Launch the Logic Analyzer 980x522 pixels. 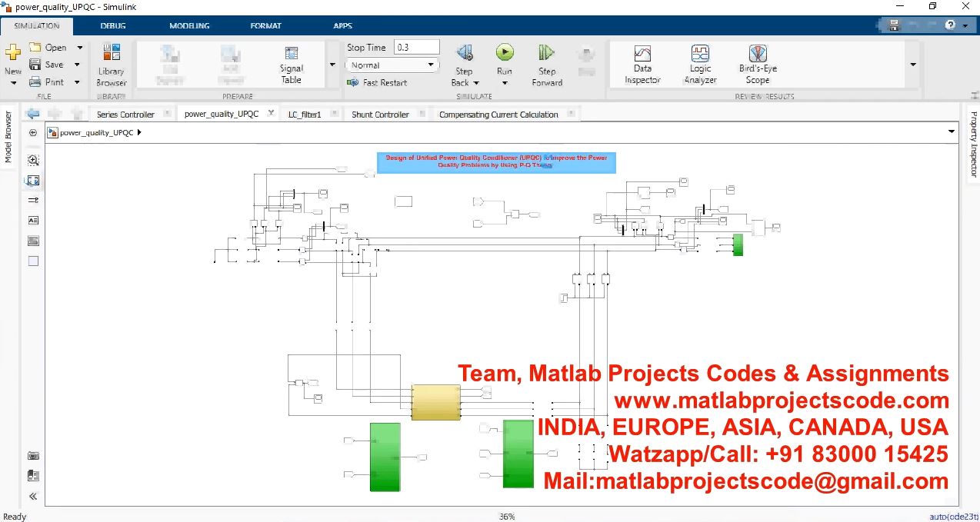[x=700, y=65]
